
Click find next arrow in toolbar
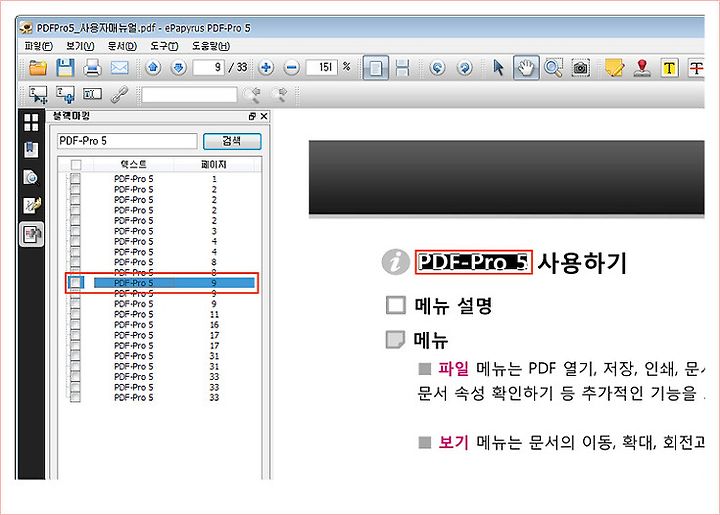coord(279,95)
